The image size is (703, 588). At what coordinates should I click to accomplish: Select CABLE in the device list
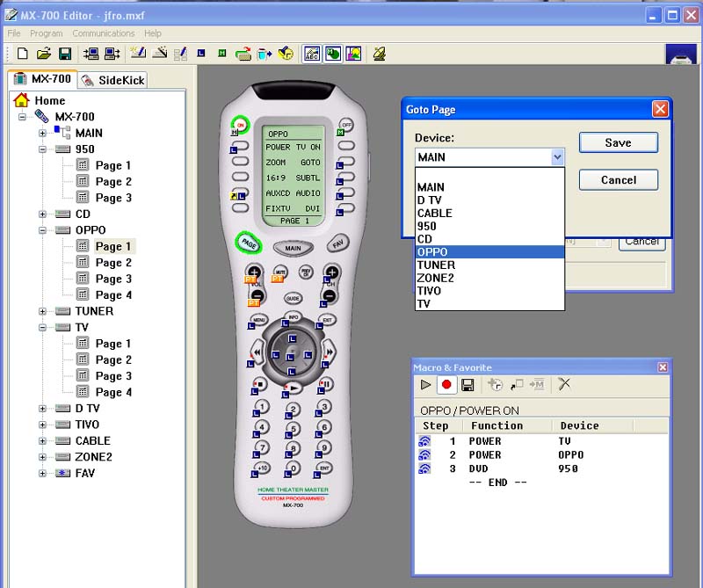(x=489, y=213)
